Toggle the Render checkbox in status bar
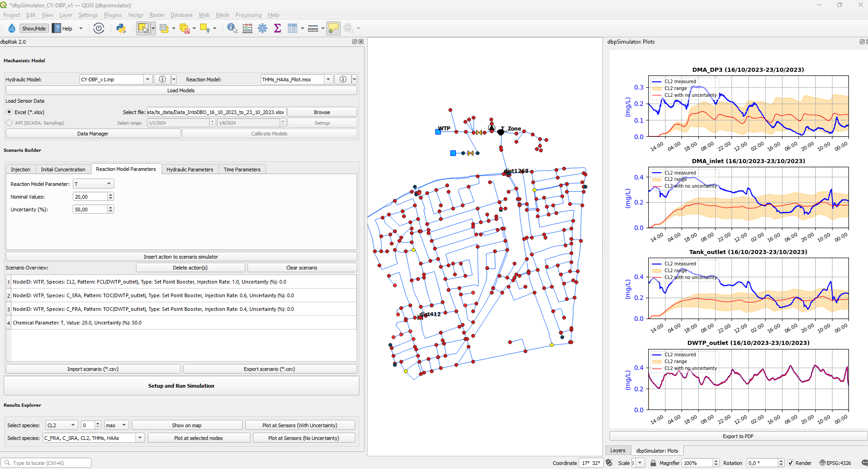This screenshot has height=469, width=868. 791,463
